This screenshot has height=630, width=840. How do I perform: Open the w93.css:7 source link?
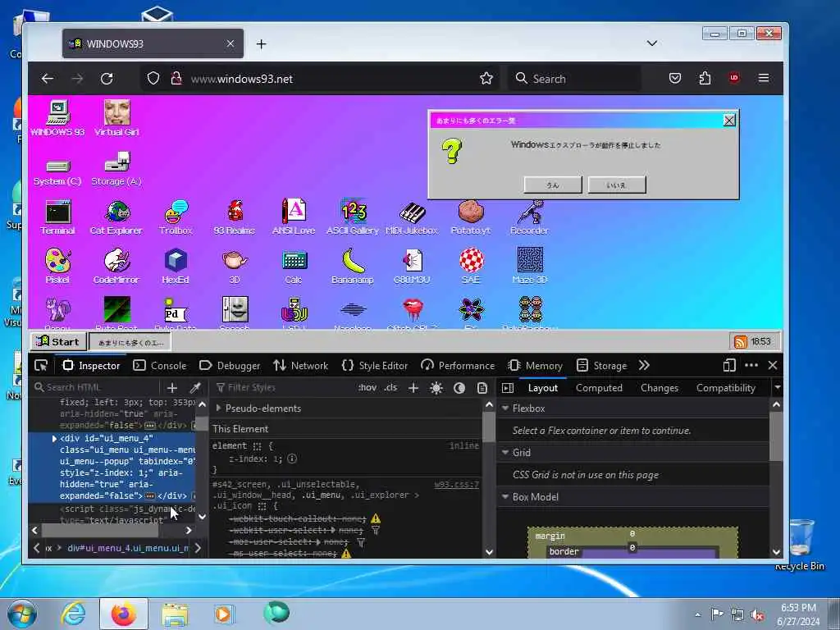tap(456, 484)
